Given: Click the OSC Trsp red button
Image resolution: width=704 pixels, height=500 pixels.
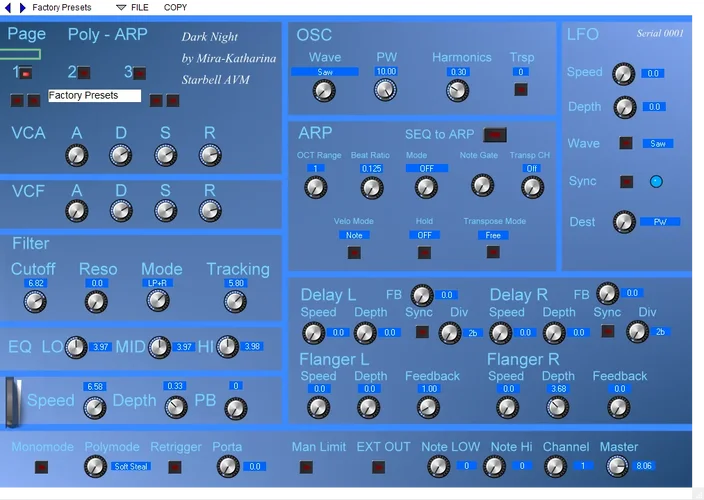Looking at the screenshot, I should pyautogui.click(x=521, y=90).
